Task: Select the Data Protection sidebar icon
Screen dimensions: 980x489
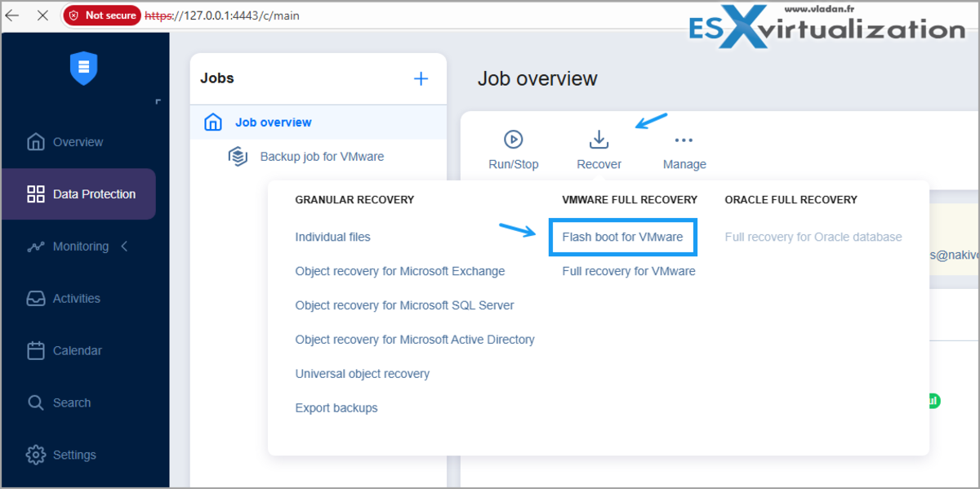Action: 36,193
